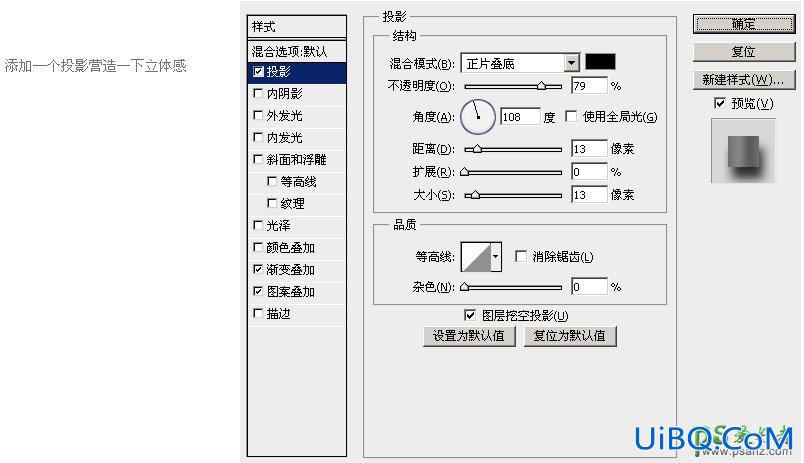Image resolution: width=804 pixels, height=463 pixels.
Task: Click the 杂色 value field showing 0
Action: 589,287
